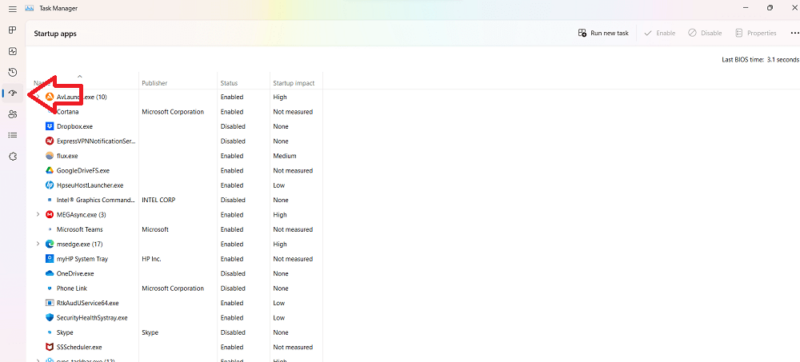This screenshot has width=800, height=362.
Task: Click the OneDrive.exe cloud icon
Action: [49, 274]
